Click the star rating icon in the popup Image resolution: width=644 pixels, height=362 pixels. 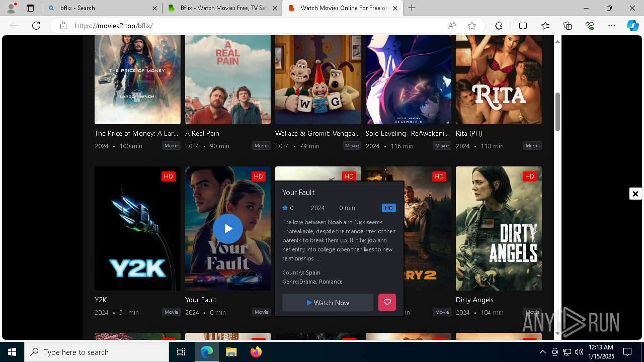point(285,208)
